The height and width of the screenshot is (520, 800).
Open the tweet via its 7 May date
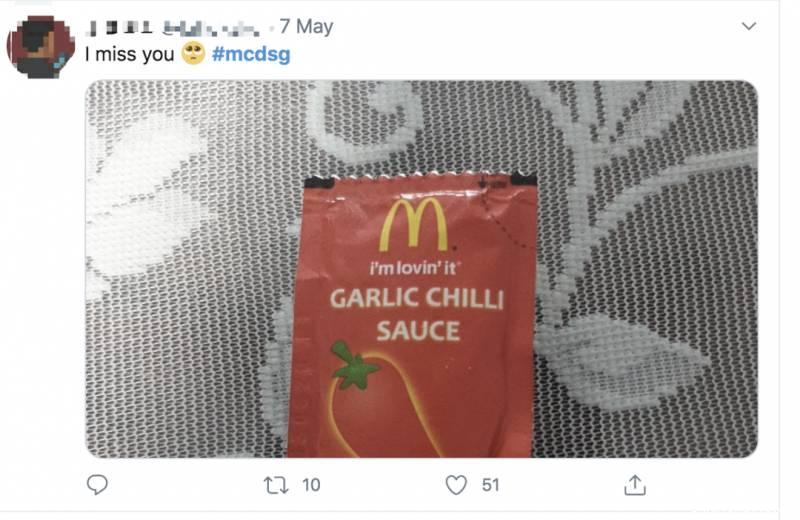(x=306, y=27)
